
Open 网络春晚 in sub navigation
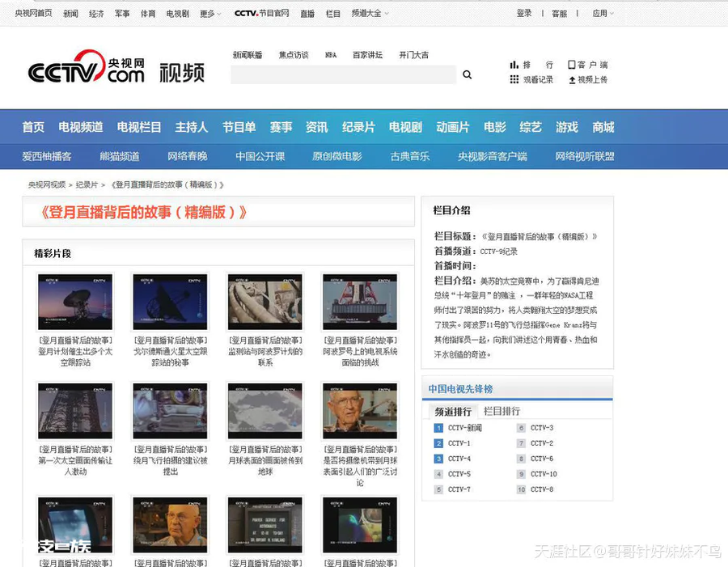click(188, 156)
